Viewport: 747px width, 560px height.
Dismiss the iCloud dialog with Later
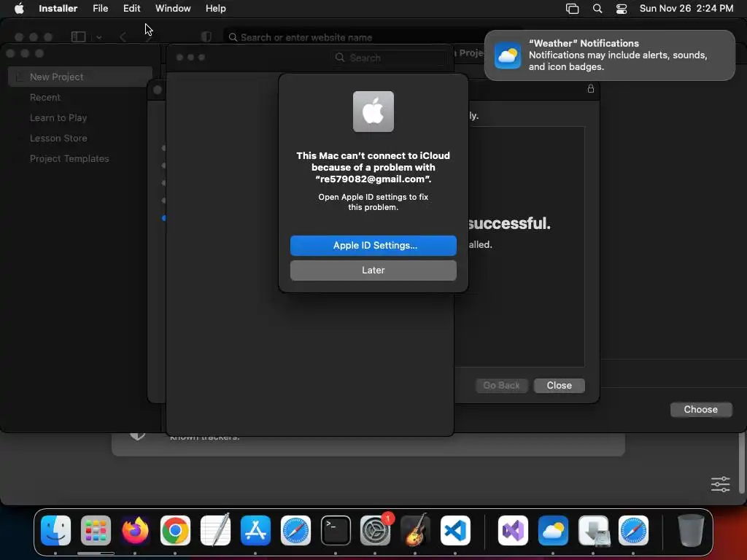[373, 270]
